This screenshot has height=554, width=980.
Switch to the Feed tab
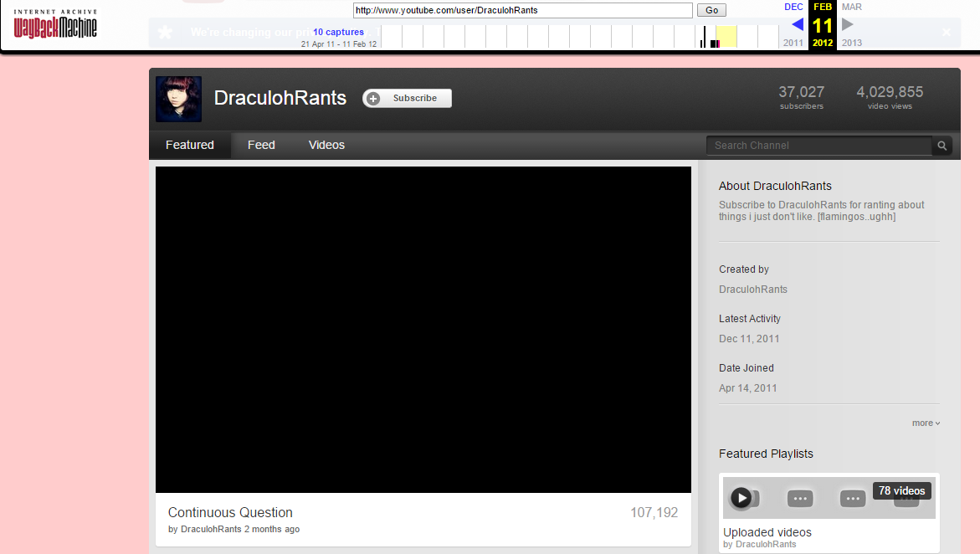click(x=261, y=145)
